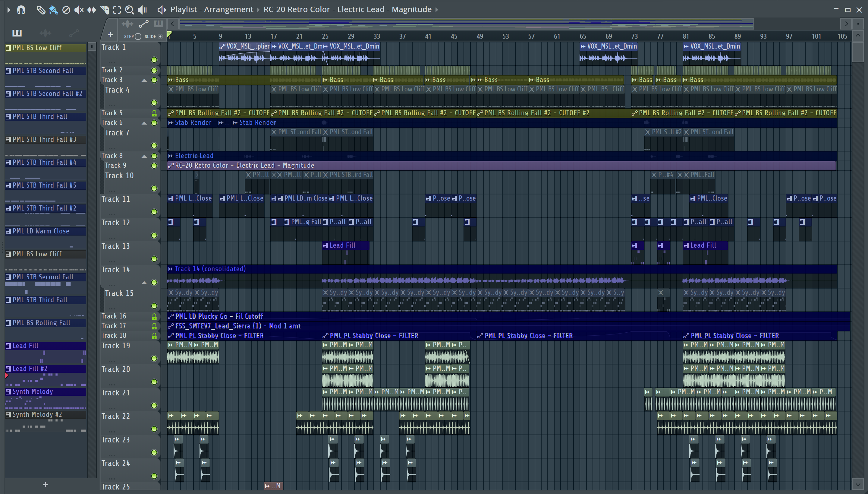Select the Draw pencil tool

pyautogui.click(x=41, y=10)
